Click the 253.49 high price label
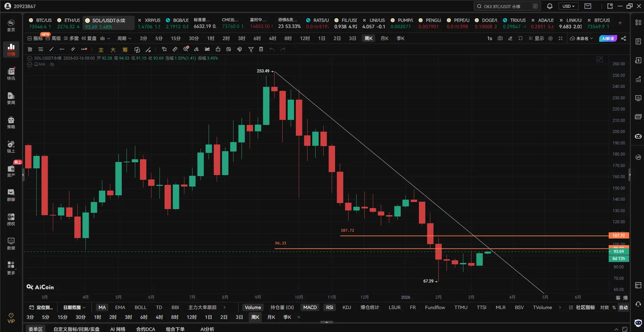This screenshot has height=332, width=644. pyautogui.click(x=263, y=71)
